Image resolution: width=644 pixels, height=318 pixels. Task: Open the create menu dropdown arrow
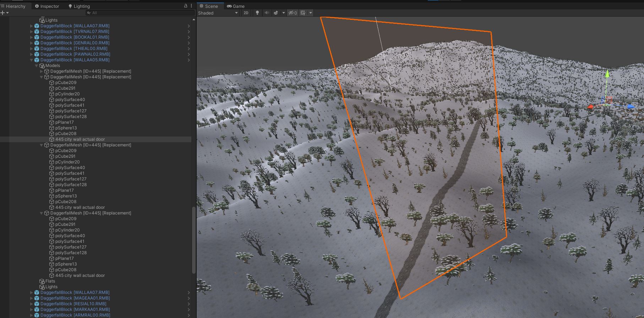7,13
